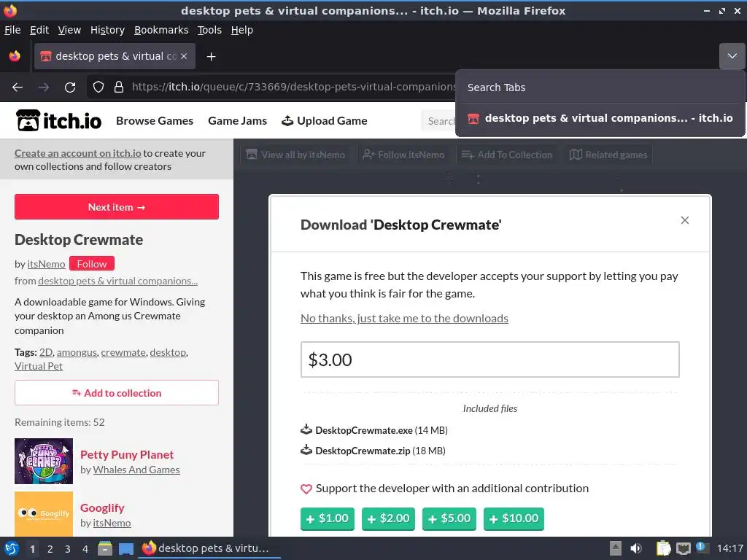Open the View menu

click(x=69, y=30)
